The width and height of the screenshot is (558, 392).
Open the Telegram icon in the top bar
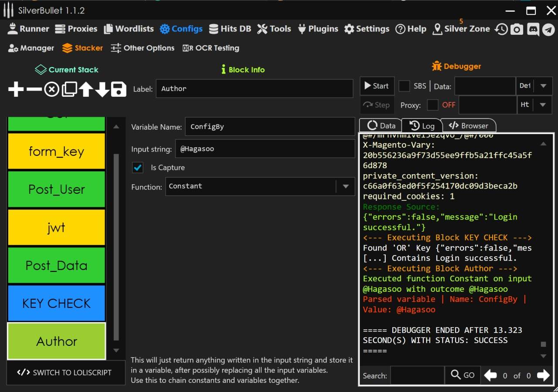tap(548, 29)
